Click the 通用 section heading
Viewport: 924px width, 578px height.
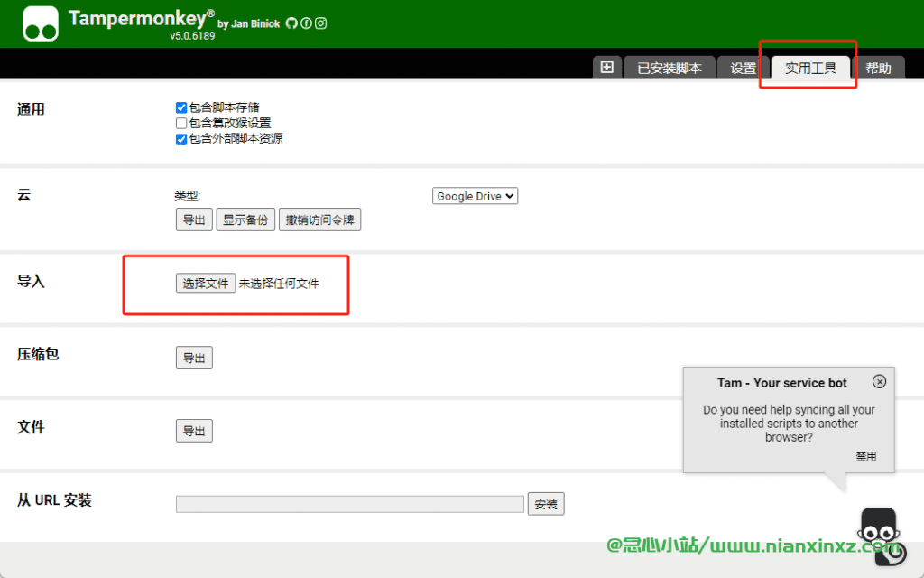point(32,109)
